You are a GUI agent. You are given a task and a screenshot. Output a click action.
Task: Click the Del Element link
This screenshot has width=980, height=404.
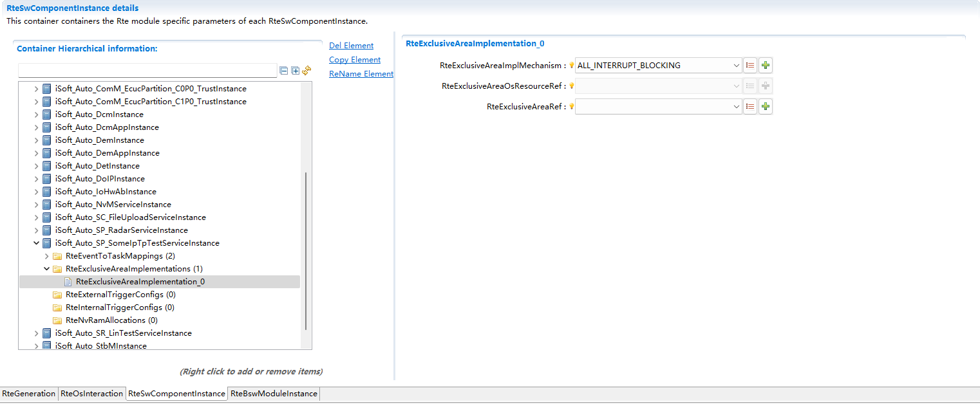tap(351, 46)
